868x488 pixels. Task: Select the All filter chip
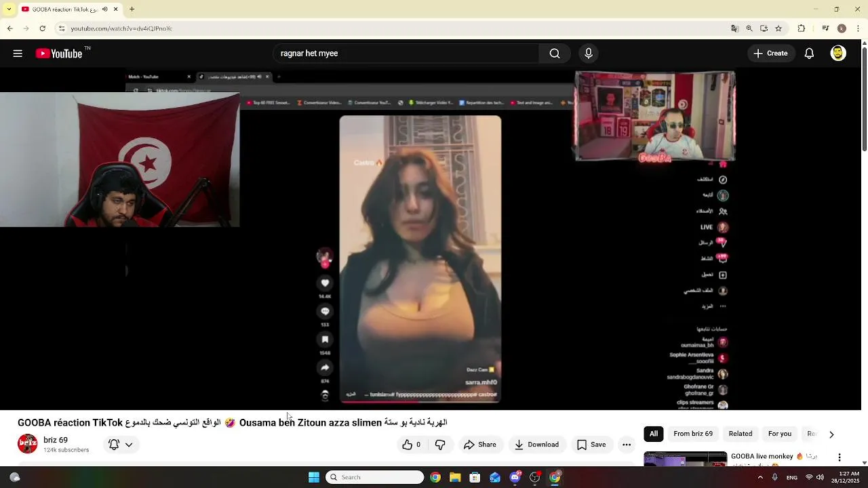[654, 434]
